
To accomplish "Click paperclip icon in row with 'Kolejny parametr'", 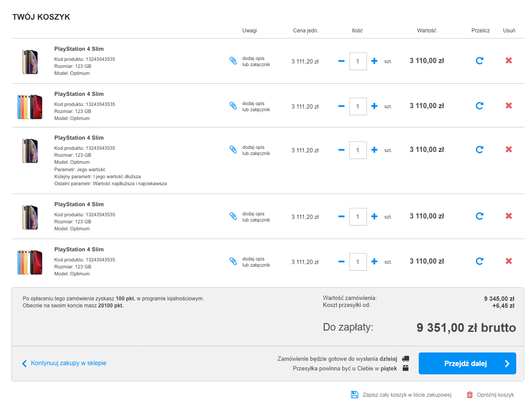I will pos(233,150).
